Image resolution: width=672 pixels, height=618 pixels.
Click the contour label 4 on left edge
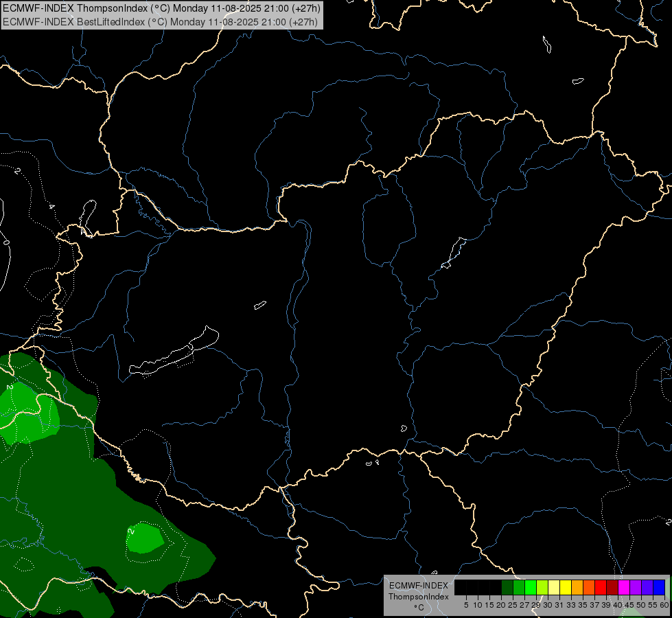52,207
